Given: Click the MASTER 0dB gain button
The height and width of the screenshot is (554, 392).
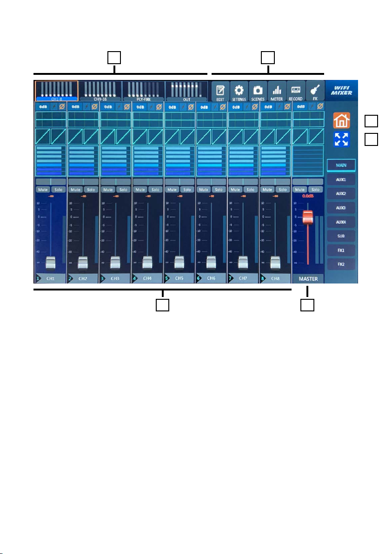Looking at the screenshot, I should (x=301, y=106).
